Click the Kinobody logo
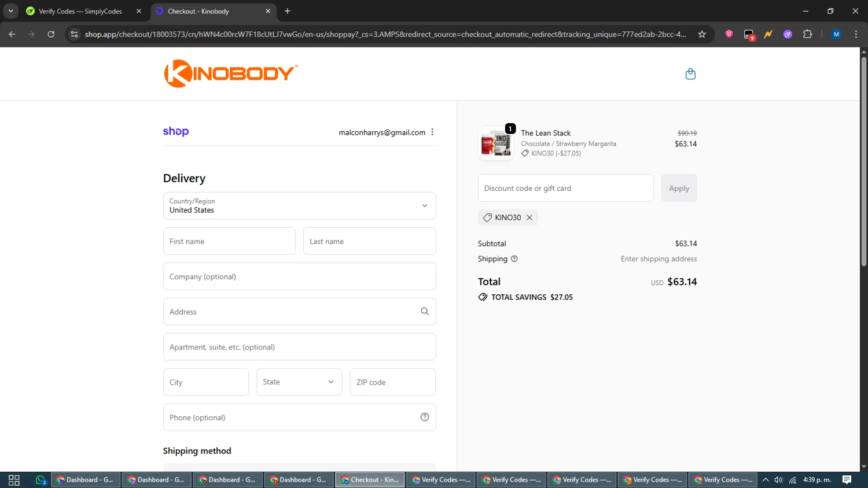This screenshot has height=488, width=868. click(x=231, y=73)
